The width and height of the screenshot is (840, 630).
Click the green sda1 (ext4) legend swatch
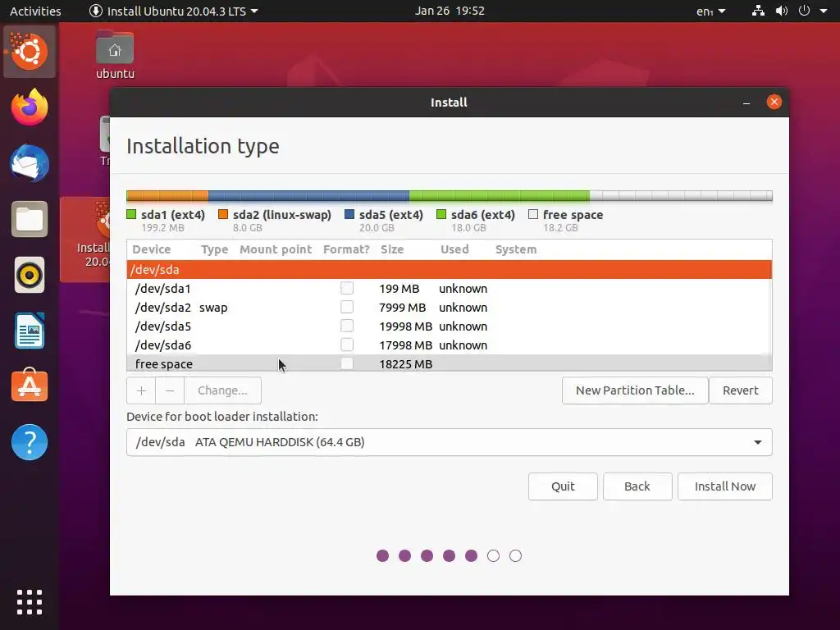(131, 214)
